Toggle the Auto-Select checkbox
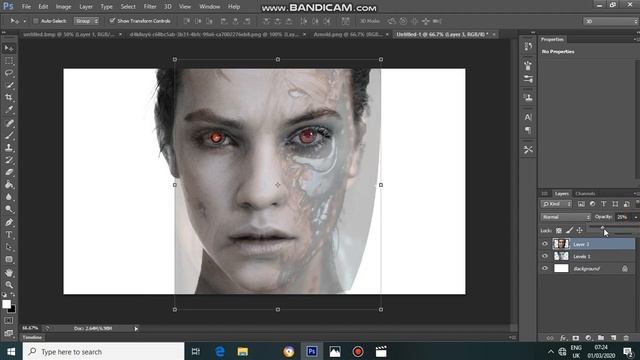This screenshot has width=640, height=360. click(36, 21)
